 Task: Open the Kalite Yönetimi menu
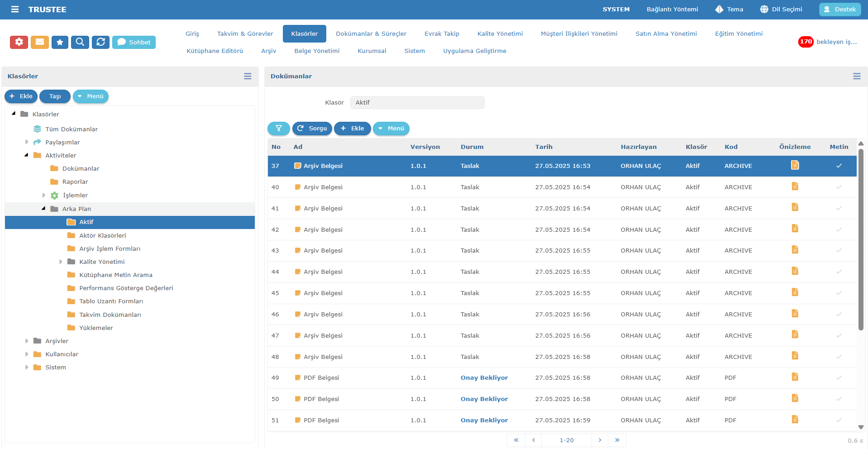(x=500, y=34)
